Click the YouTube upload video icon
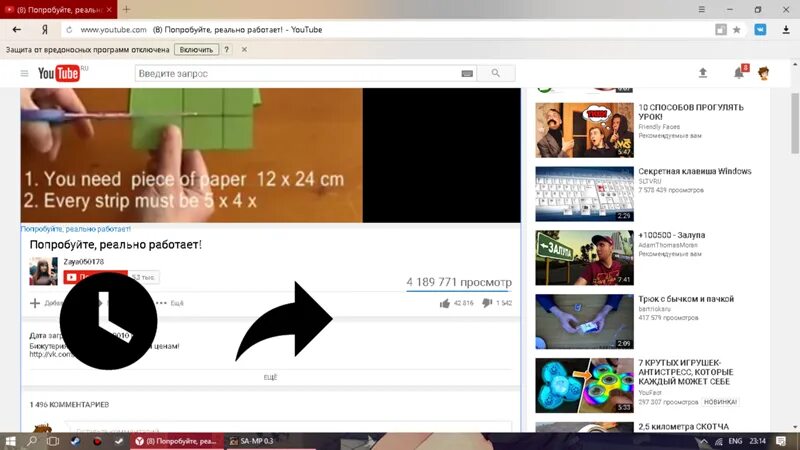Screen dimensions: 800x450 click(x=703, y=73)
